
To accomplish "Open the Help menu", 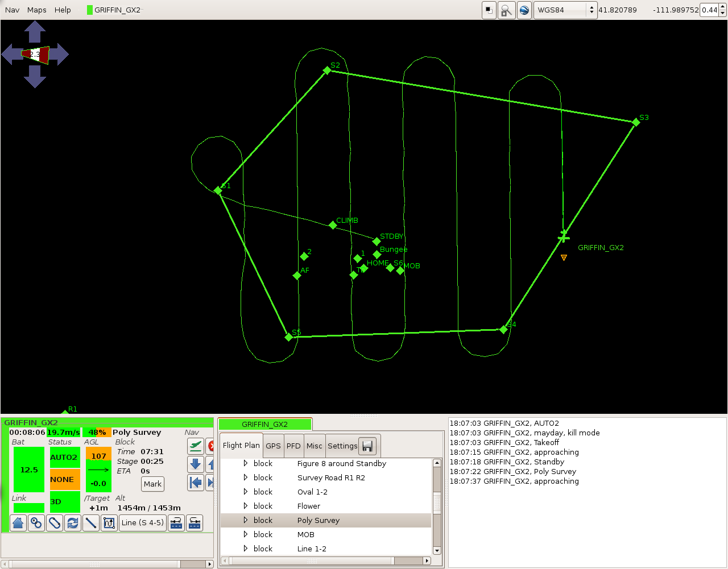I will point(63,10).
